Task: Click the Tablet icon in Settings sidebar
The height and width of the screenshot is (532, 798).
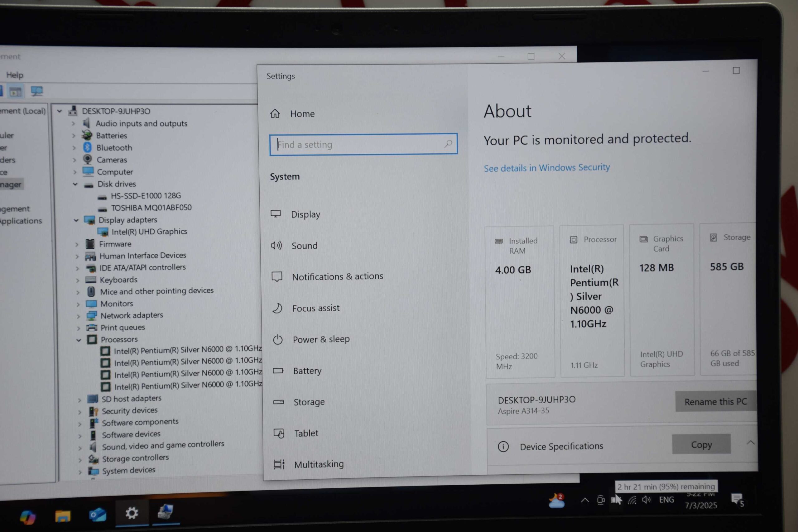Action: point(279,433)
